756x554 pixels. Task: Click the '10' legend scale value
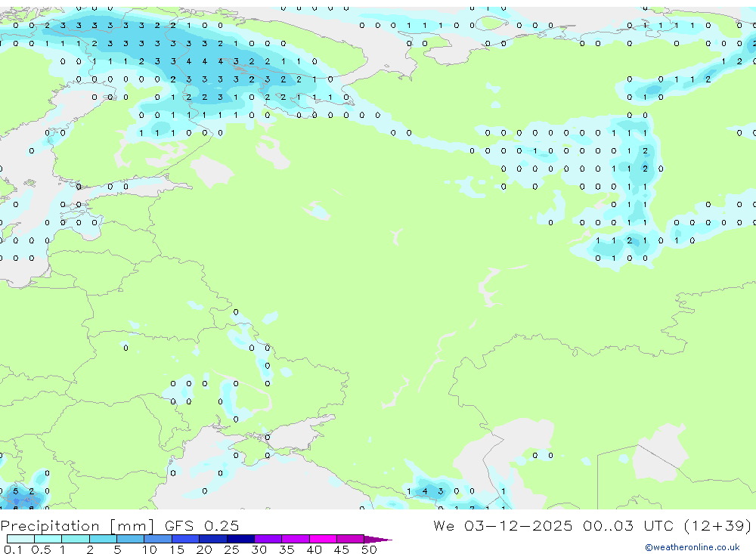click(150, 549)
